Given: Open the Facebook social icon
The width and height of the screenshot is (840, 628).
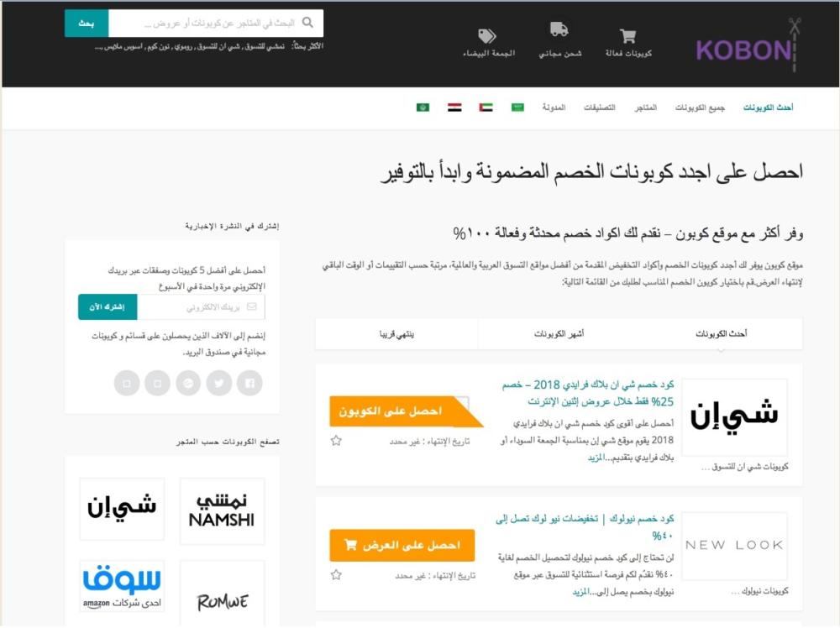Looking at the screenshot, I should tap(249, 384).
